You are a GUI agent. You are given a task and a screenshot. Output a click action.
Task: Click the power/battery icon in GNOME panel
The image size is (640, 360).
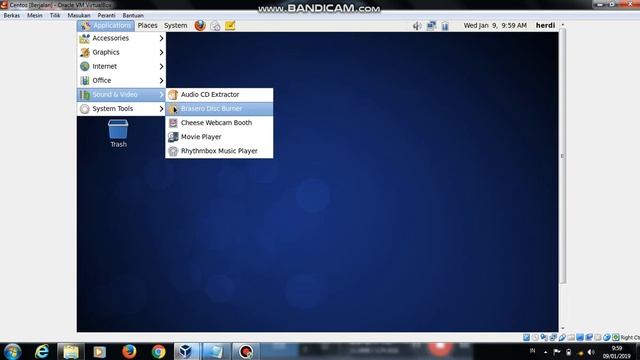point(445,26)
